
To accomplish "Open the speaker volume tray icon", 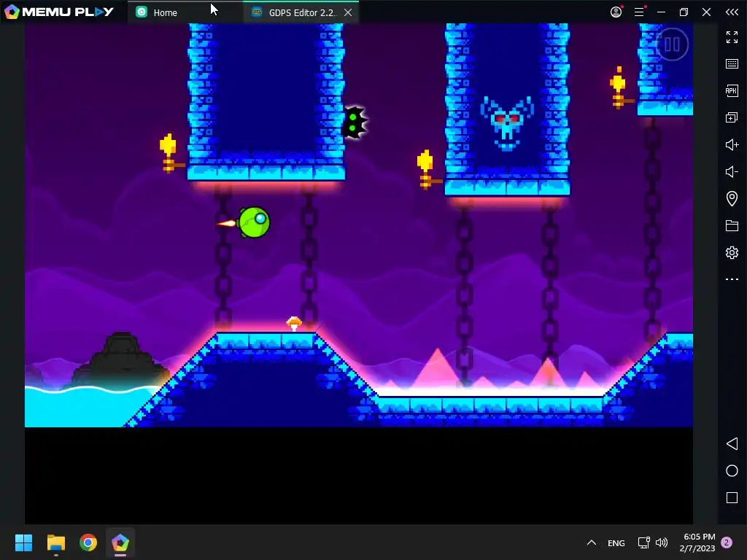I will coord(662,542).
